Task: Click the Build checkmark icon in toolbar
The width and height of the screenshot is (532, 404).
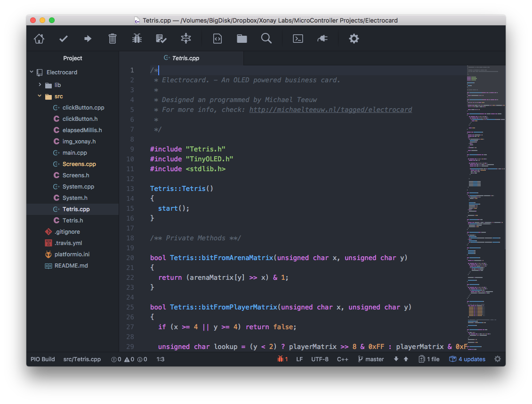Action: [x=64, y=39]
